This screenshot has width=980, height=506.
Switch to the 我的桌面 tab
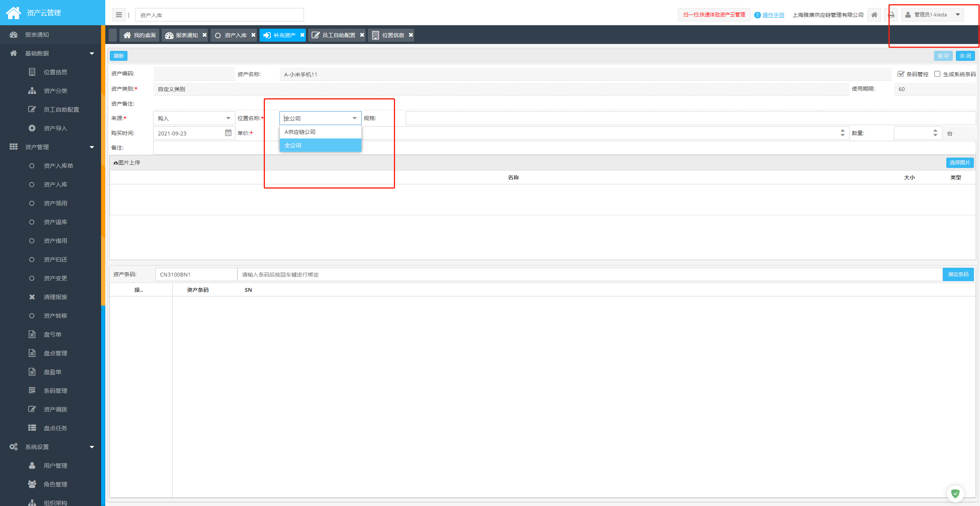(139, 35)
